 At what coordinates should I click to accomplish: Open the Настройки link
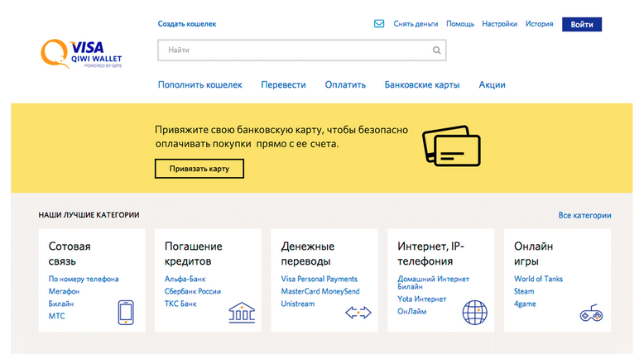[499, 24]
